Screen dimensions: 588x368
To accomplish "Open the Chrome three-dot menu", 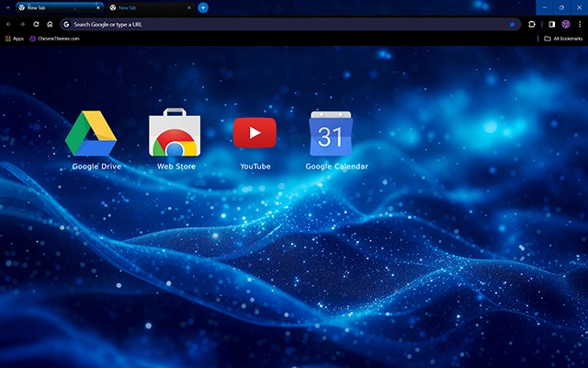I will click(x=580, y=25).
